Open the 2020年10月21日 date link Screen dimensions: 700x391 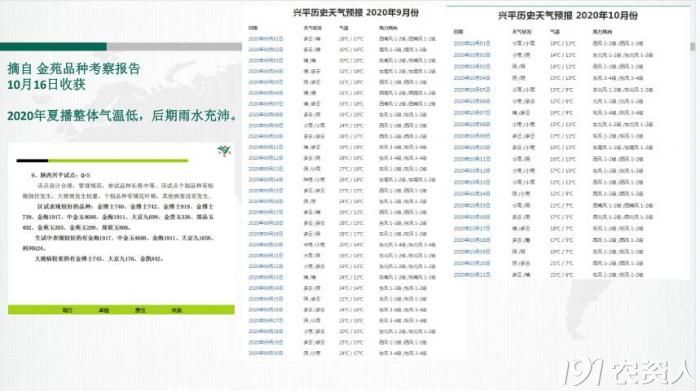click(x=472, y=275)
